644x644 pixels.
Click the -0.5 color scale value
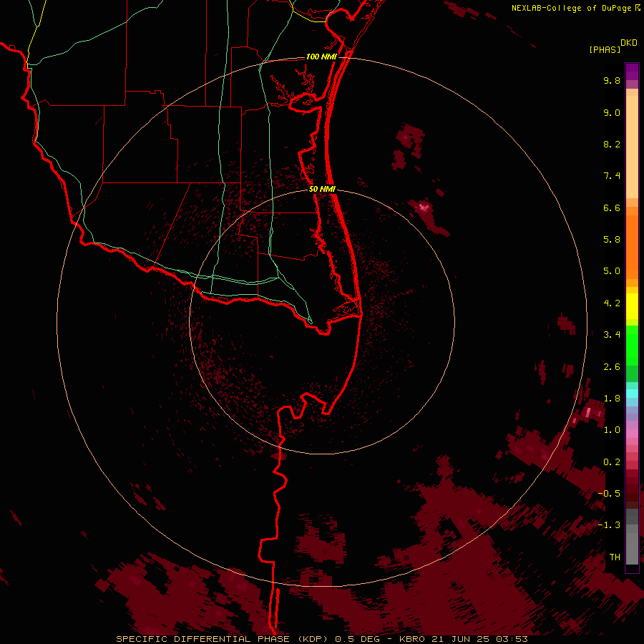point(609,494)
